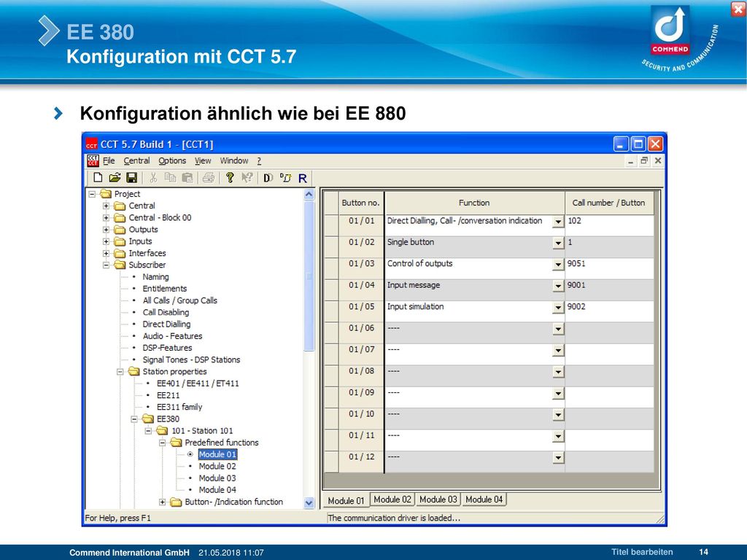This screenshot has height=560, width=747.
Task: Expand the Outputs folder node
Action: [x=107, y=230]
